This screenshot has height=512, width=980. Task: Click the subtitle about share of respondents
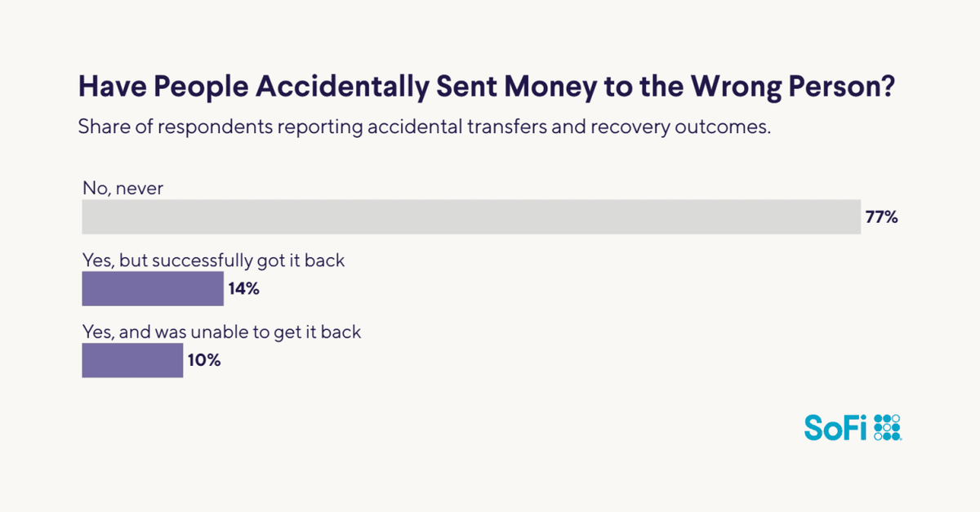[425, 128]
